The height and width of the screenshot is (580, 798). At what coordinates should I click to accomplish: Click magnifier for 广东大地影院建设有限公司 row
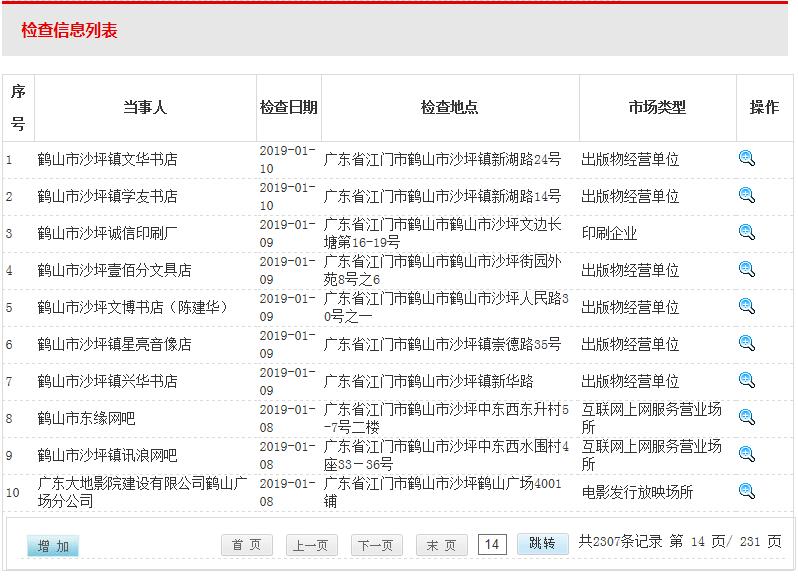pos(746,491)
